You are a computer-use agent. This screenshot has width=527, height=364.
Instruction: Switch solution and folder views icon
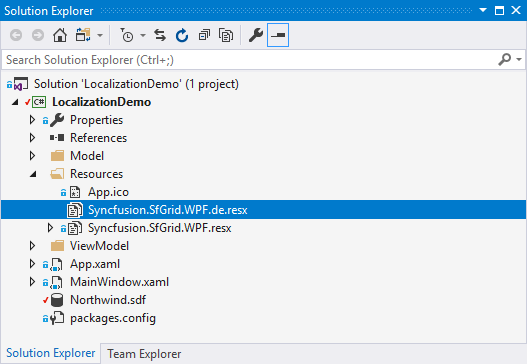click(83, 35)
